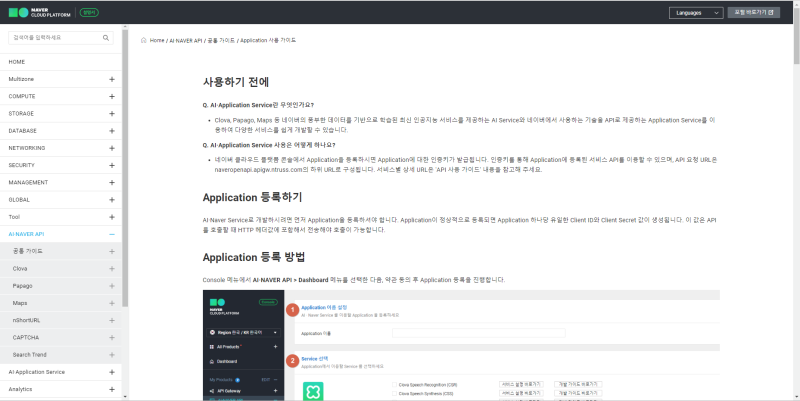This screenshot has width=800, height=401.
Task: Click the '사용하기 전에' heading
Action: tap(236, 82)
